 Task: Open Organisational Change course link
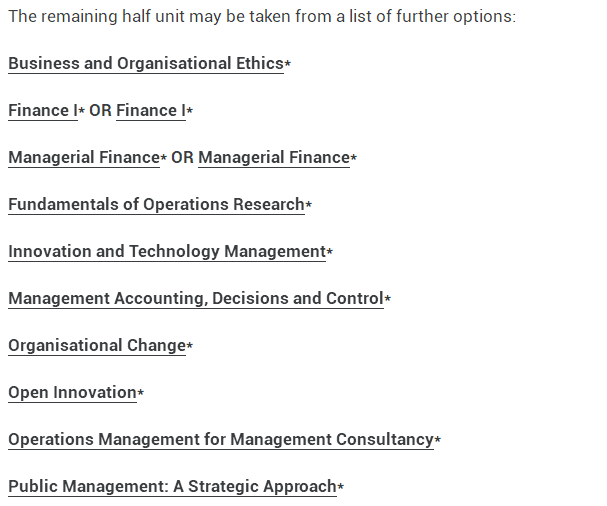97,345
